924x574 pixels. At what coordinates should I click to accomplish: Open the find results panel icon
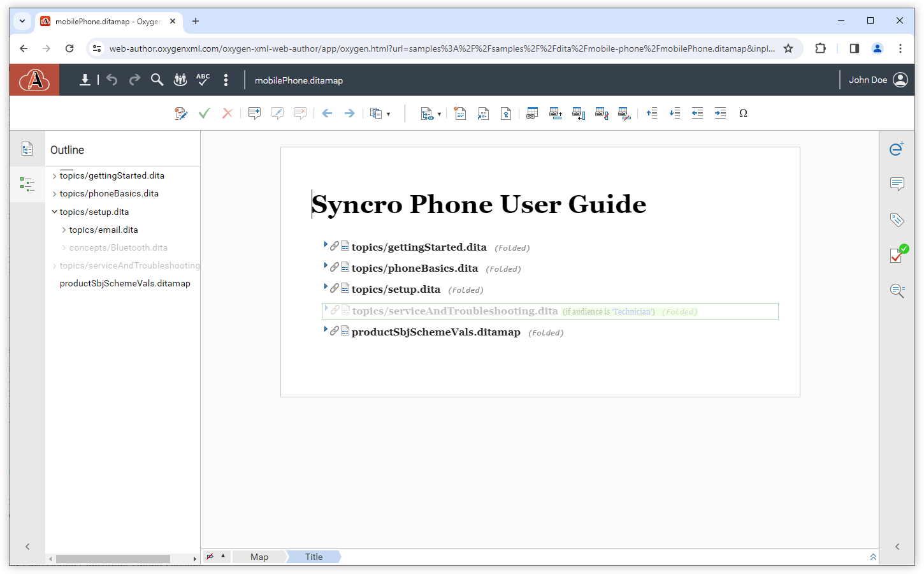[x=897, y=291]
